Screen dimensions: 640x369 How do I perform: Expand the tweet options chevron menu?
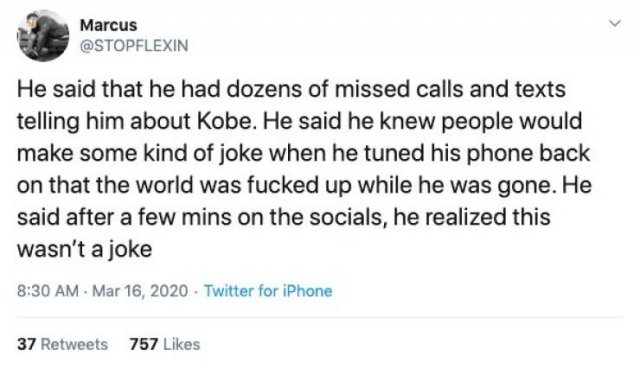615,24
